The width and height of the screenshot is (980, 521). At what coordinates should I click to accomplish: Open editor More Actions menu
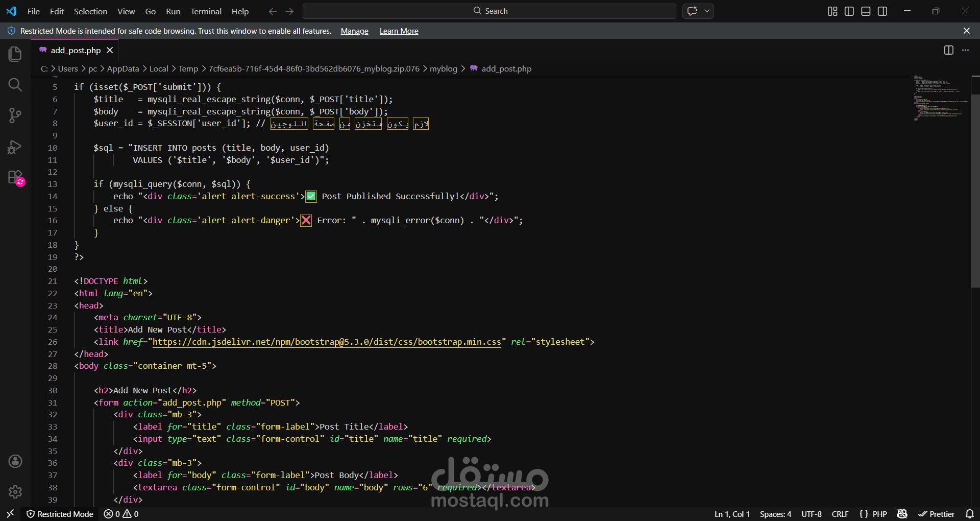(965, 50)
